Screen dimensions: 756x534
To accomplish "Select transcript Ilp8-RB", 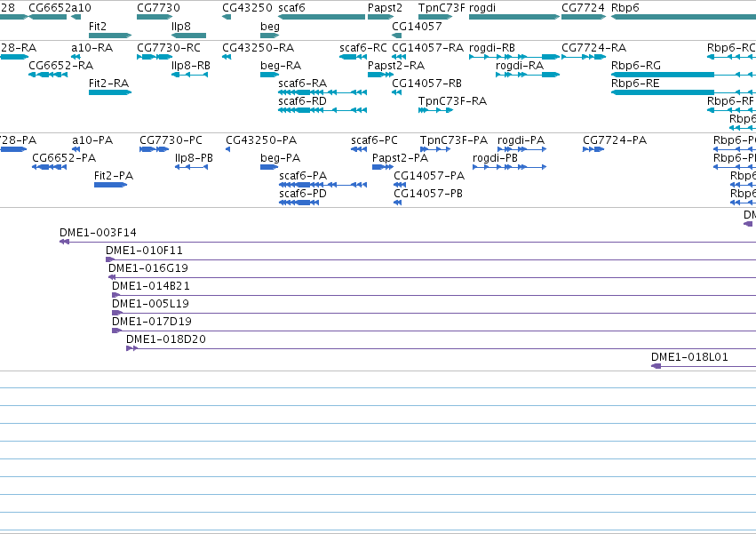I will click(x=189, y=75).
